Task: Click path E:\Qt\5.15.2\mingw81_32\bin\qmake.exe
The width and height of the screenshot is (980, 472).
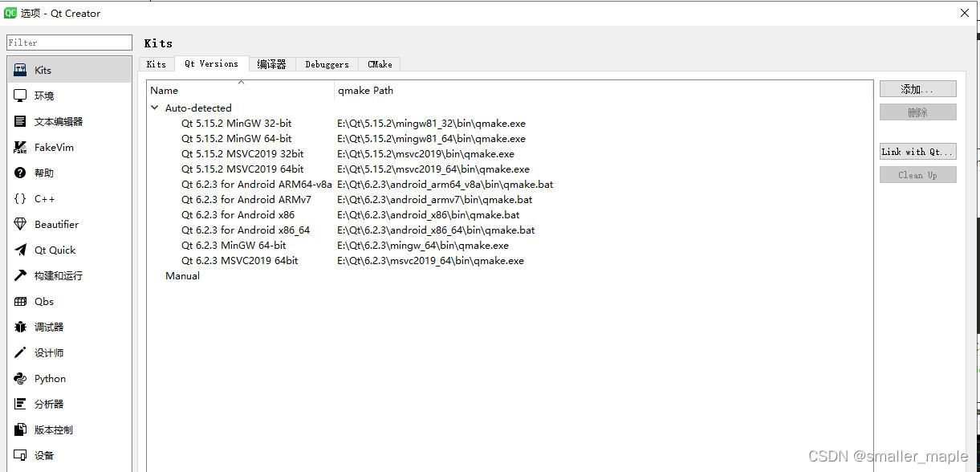Action: pos(431,124)
